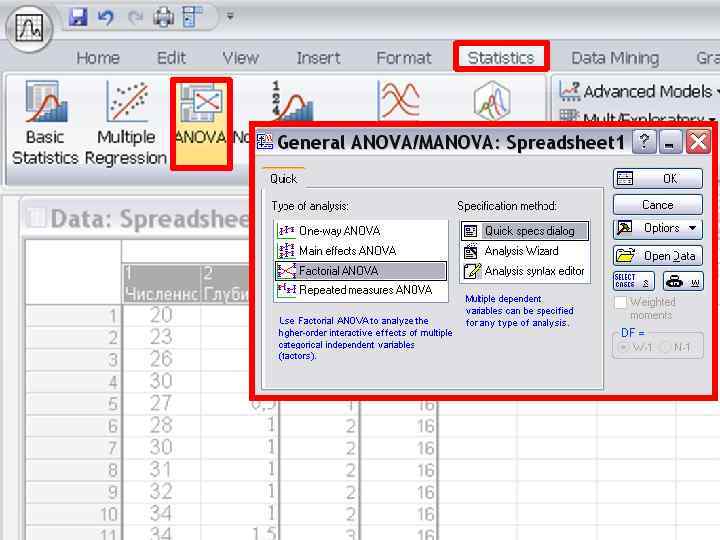This screenshot has width=720, height=540.
Task: Select Factorial ANOVA in the list
Action: [360, 271]
